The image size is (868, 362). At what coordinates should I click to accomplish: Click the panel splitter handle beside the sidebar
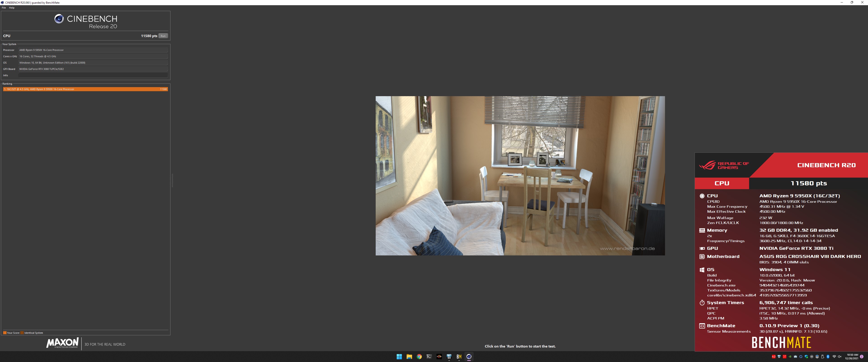[x=172, y=180]
